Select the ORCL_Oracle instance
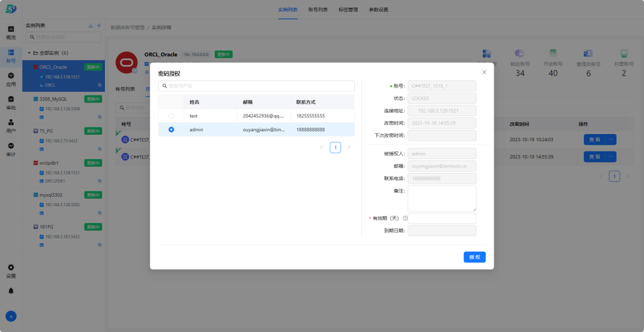 click(x=64, y=76)
